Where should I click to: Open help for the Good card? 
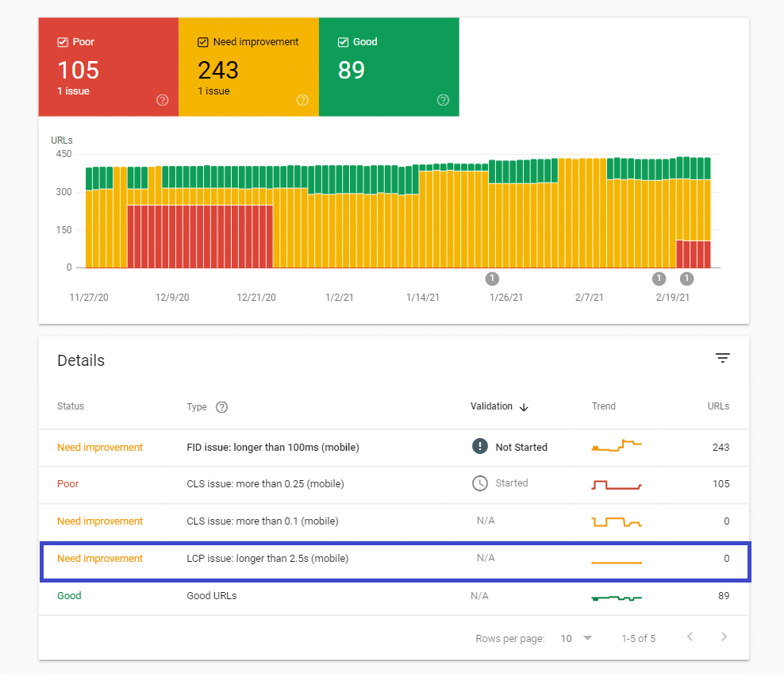(x=443, y=100)
